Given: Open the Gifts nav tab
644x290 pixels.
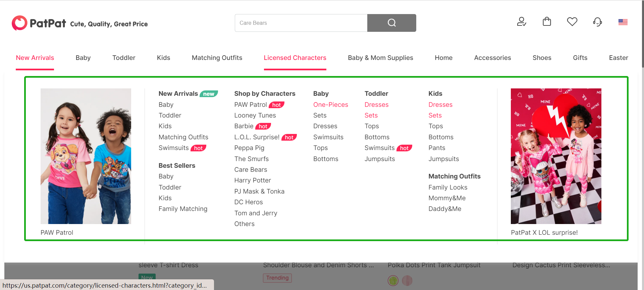Looking at the screenshot, I should [580, 58].
